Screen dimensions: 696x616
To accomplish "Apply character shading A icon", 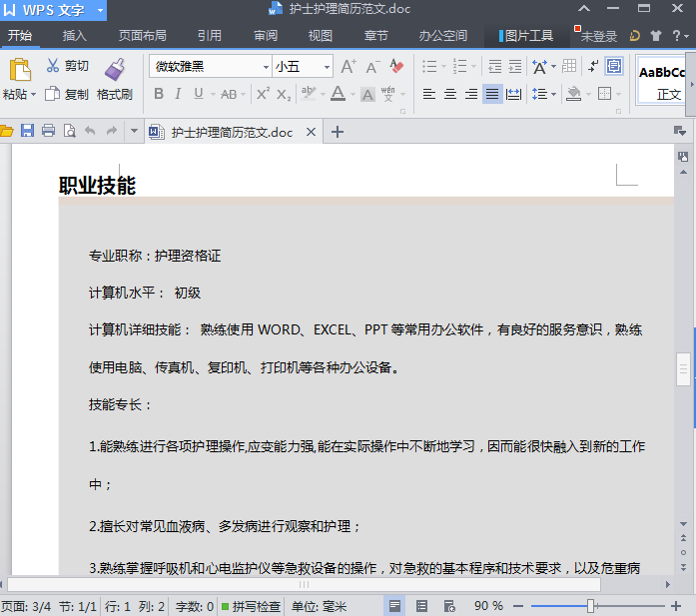I will pos(367,94).
